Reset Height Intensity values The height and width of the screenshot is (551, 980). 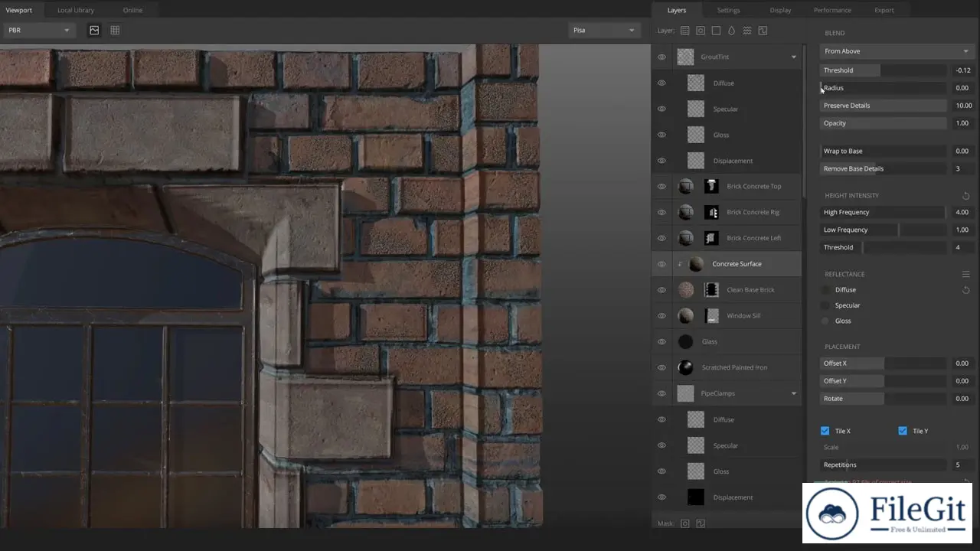point(965,196)
